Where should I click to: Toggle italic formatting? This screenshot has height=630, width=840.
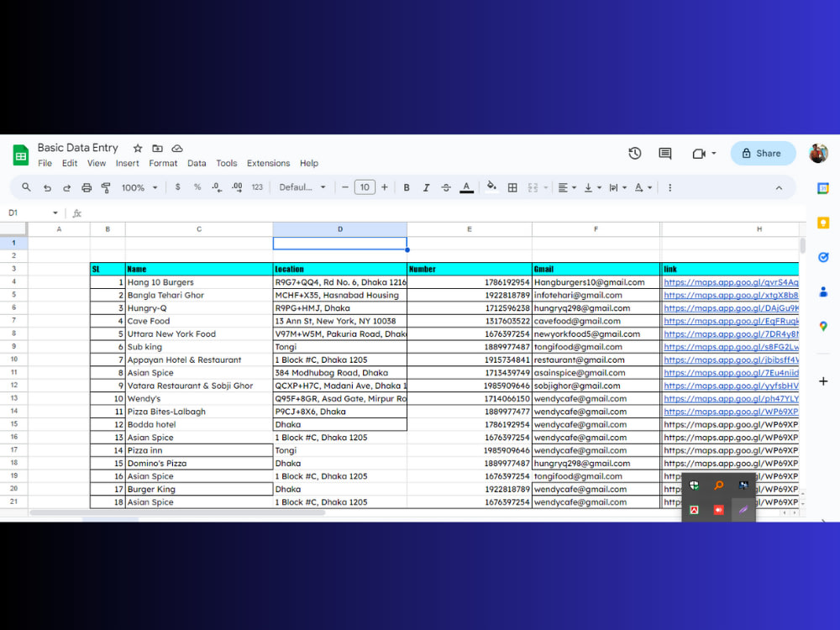click(x=427, y=187)
